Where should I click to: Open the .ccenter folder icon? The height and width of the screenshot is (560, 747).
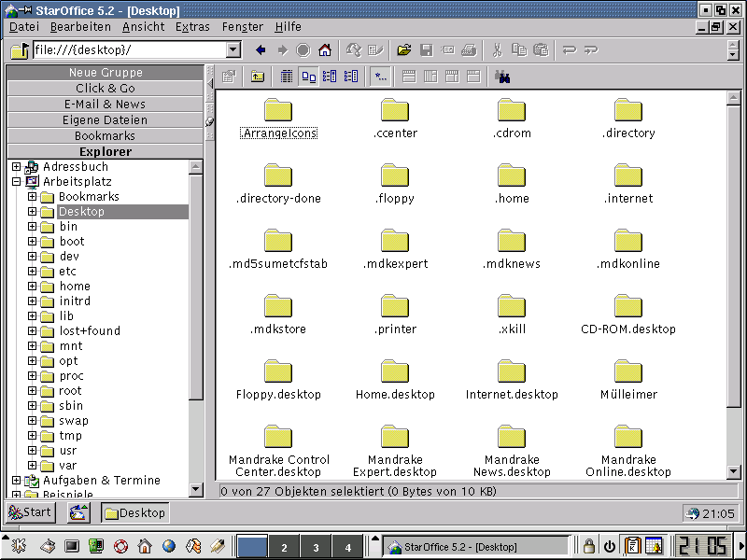pos(395,109)
